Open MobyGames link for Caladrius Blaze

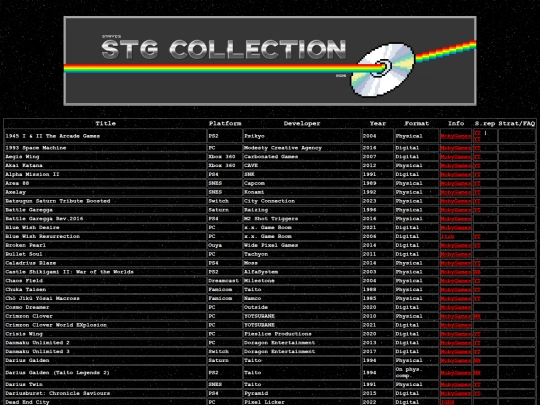456,263
